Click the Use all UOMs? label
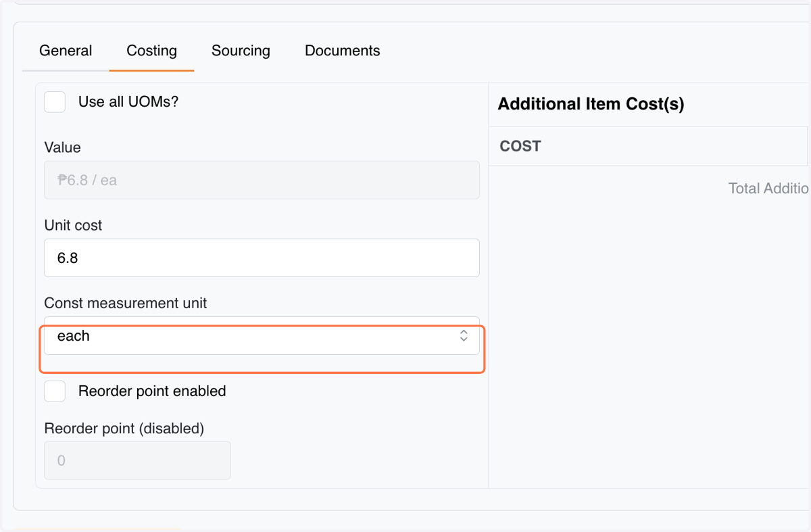The image size is (811, 532). [128, 102]
